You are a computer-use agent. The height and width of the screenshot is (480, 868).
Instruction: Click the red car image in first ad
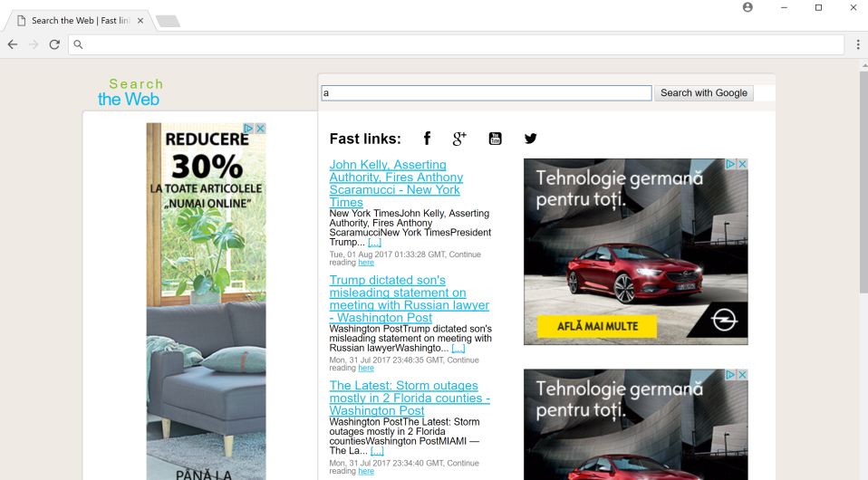(x=635, y=273)
